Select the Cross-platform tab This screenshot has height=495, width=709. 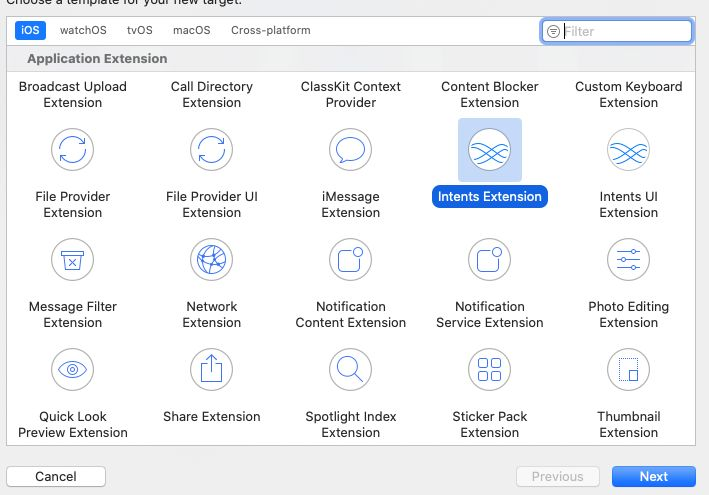[271, 30]
